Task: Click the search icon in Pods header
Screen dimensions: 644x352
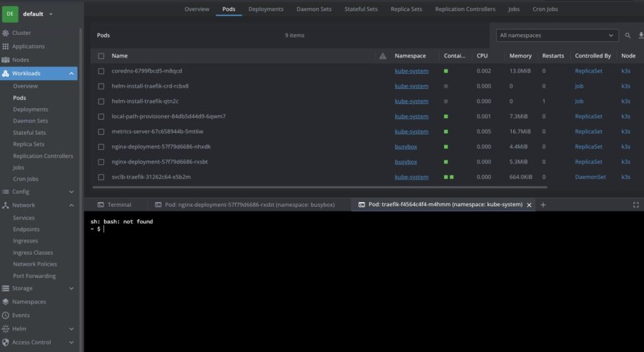Action: 628,35
